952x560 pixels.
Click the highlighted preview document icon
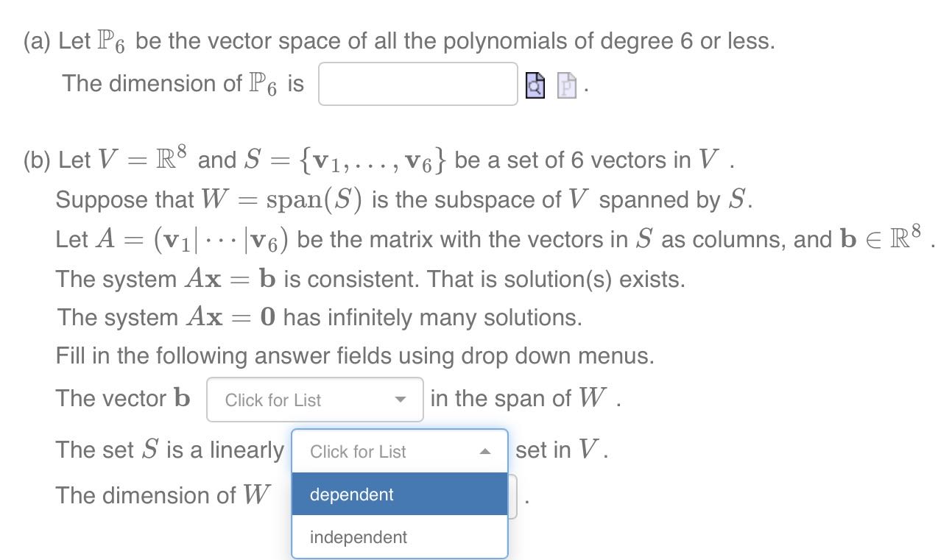(x=534, y=85)
